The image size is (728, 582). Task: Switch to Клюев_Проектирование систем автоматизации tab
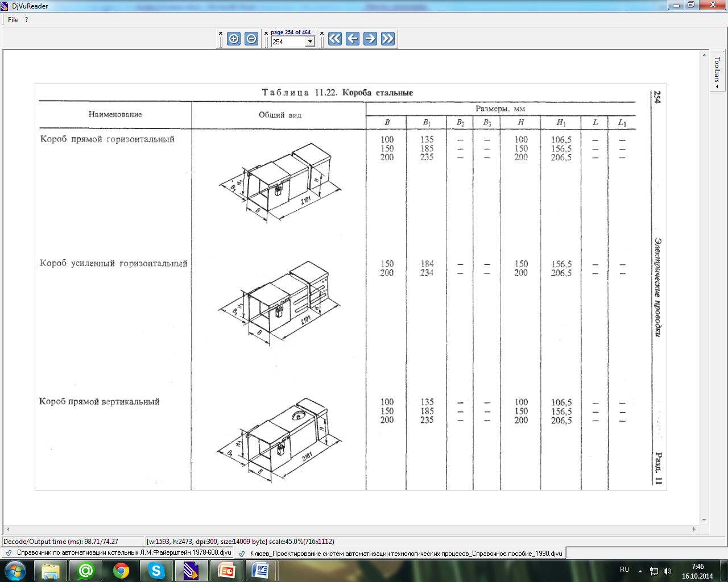pyautogui.click(x=400, y=553)
